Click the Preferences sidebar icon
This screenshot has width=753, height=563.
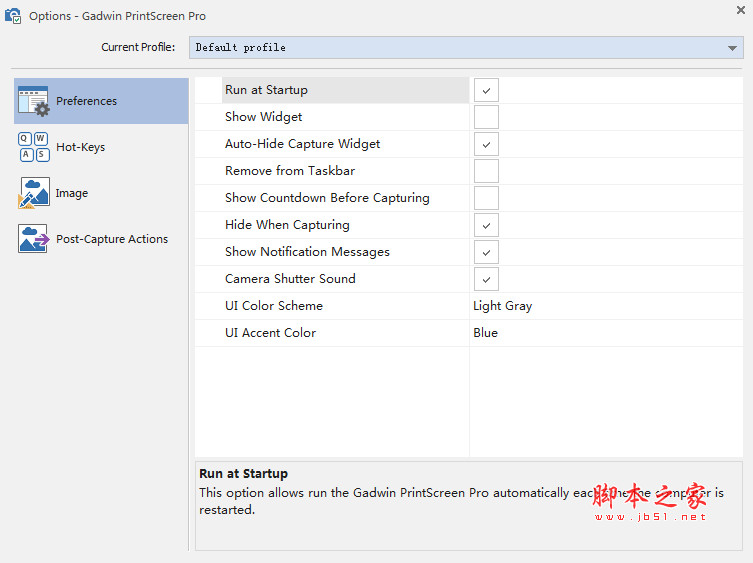point(34,101)
